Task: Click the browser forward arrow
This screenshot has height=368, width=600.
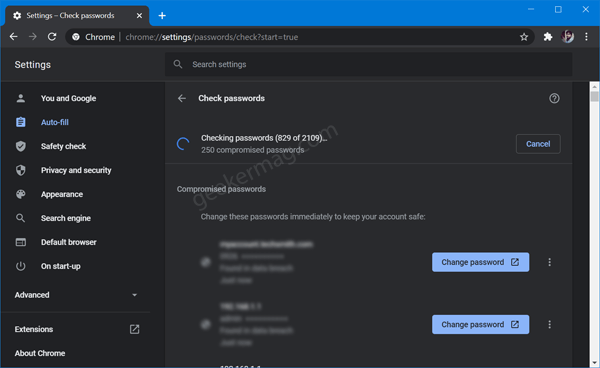Action: tap(33, 37)
